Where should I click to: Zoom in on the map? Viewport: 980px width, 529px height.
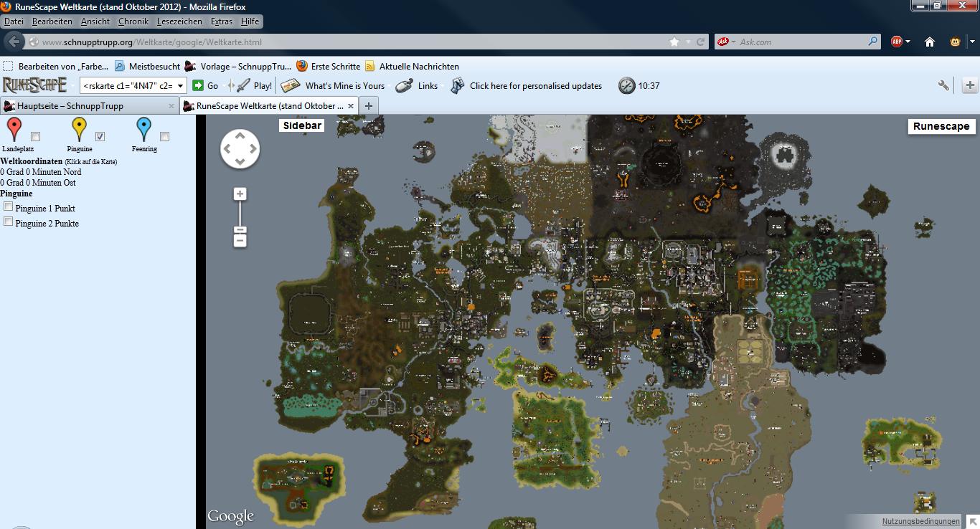(x=240, y=194)
